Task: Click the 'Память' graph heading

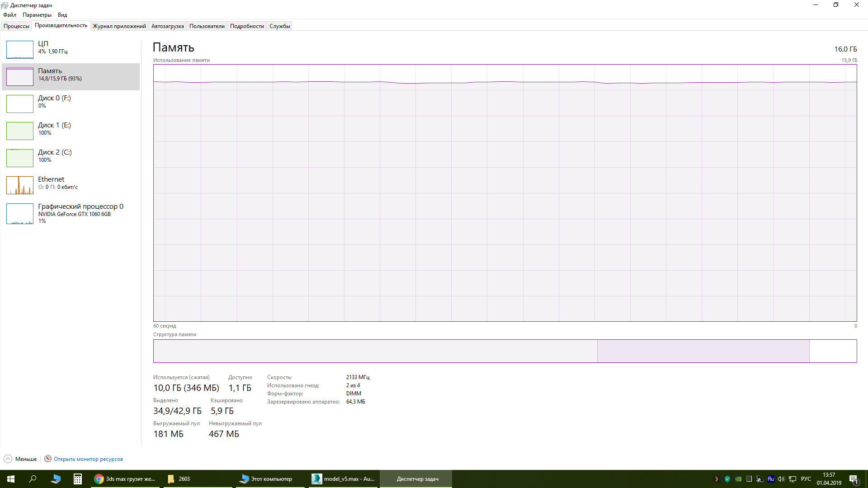Action: click(x=174, y=47)
